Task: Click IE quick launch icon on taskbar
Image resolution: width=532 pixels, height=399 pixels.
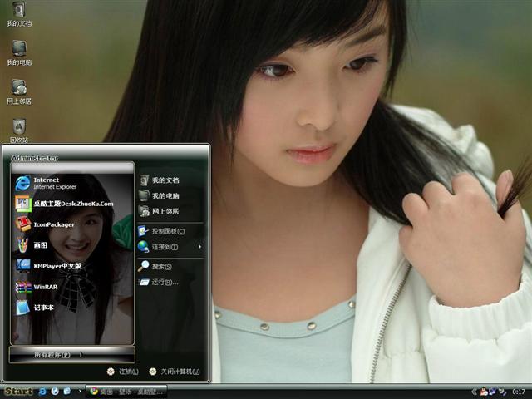Action: (42, 392)
